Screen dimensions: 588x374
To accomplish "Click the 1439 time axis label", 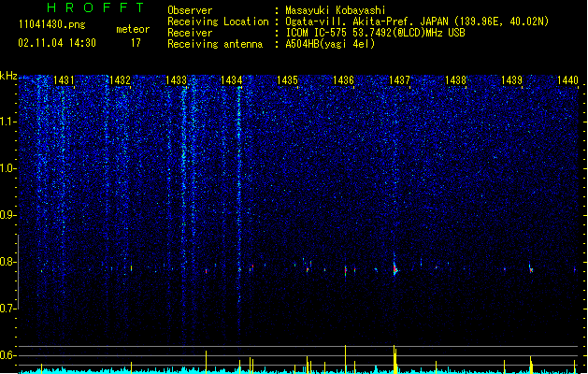I will 511,80.
